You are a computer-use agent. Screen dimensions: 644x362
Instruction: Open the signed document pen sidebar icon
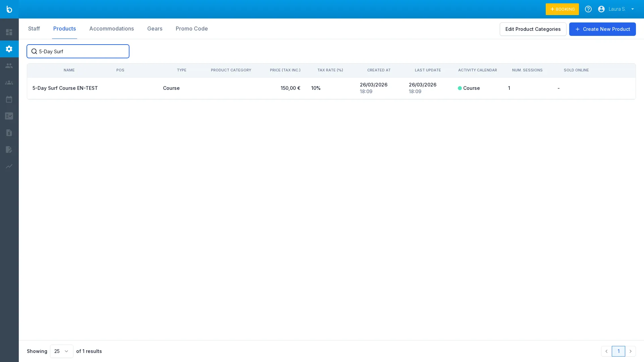tap(9, 149)
